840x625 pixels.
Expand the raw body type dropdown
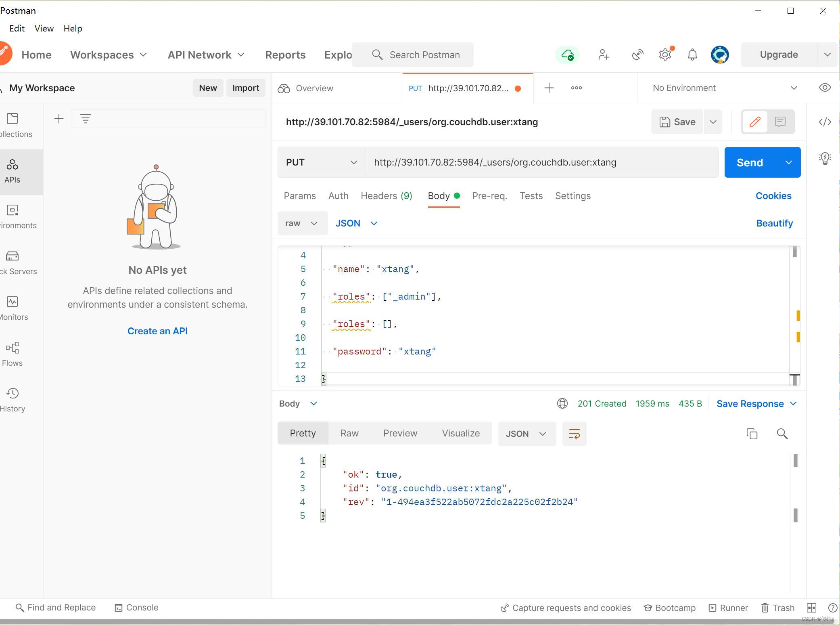[302, 223]
